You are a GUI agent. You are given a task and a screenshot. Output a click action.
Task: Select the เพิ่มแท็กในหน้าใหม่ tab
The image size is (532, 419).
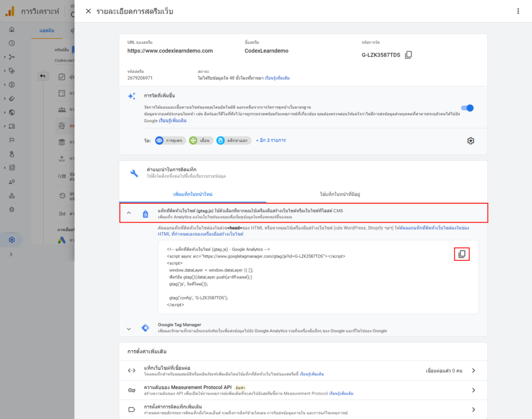pos(193,194)
